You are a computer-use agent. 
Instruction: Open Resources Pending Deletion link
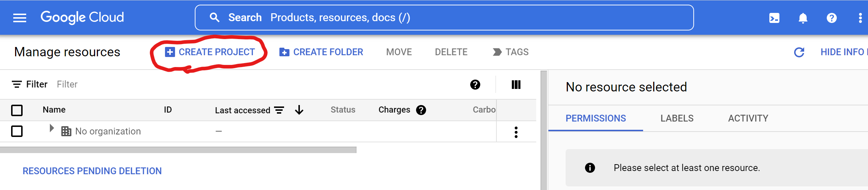(92, 171)
